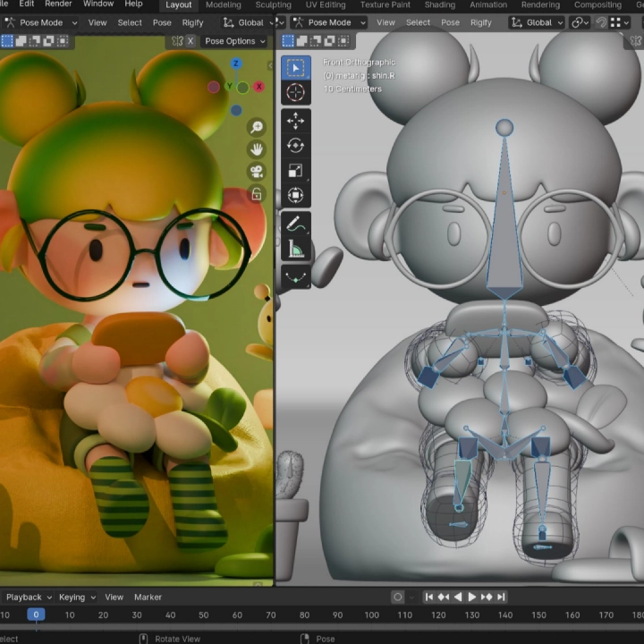Choose intersect selection mode in right viewport
Image resolution: width=644 pixels, height=644 pixels.
[343, 40]
